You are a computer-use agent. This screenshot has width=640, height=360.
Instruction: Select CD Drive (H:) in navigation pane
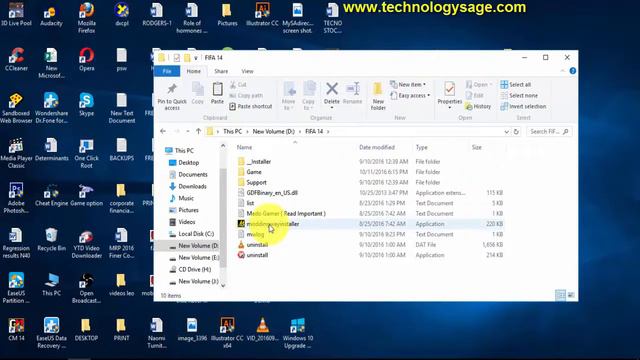195,269
